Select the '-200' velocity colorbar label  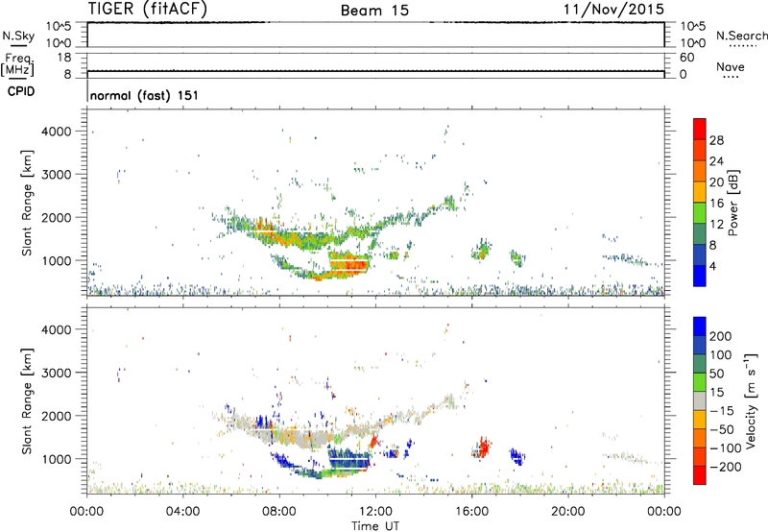(726, 467)
